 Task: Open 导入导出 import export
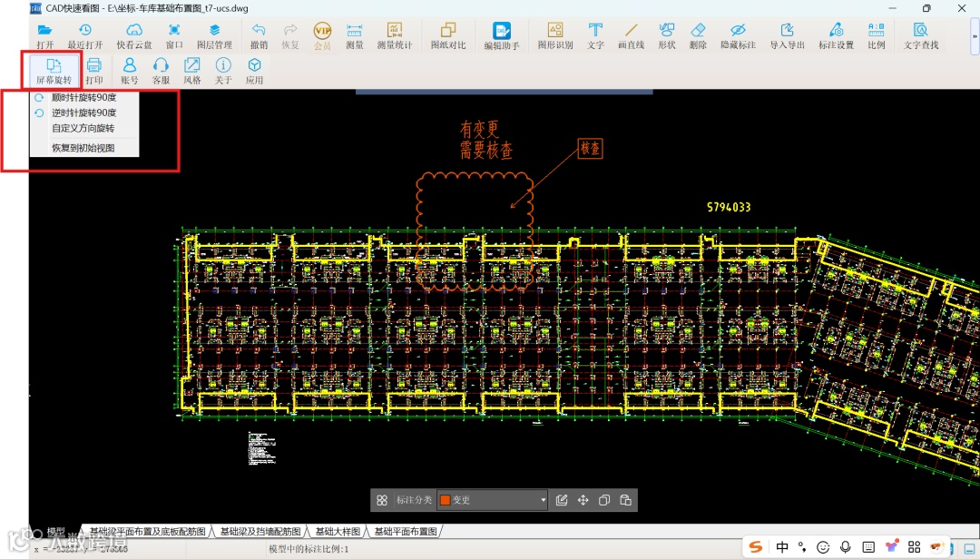787,35
